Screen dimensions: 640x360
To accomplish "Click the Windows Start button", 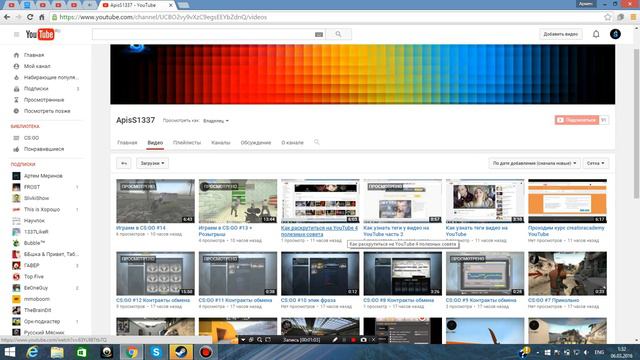I will click(9, 352).
